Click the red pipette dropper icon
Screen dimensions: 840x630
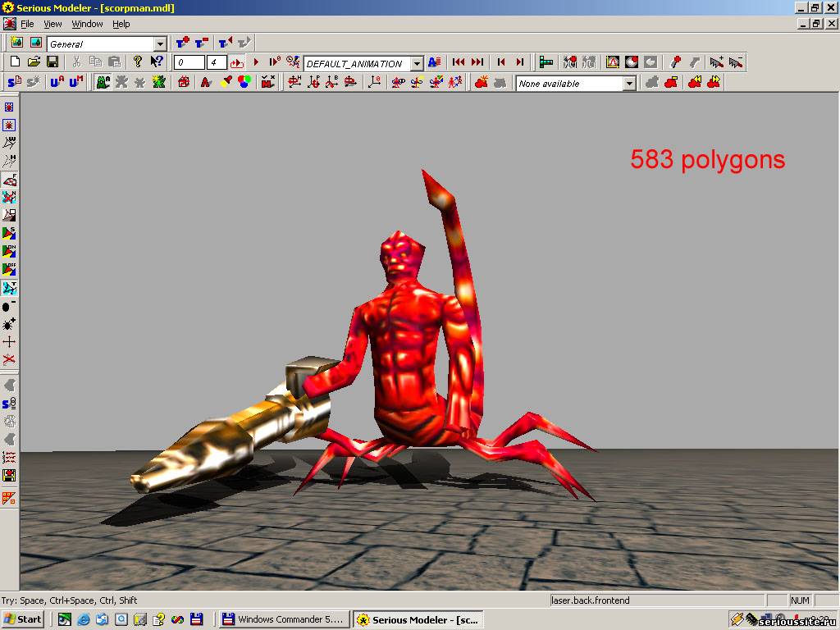(x=676, y=62)
